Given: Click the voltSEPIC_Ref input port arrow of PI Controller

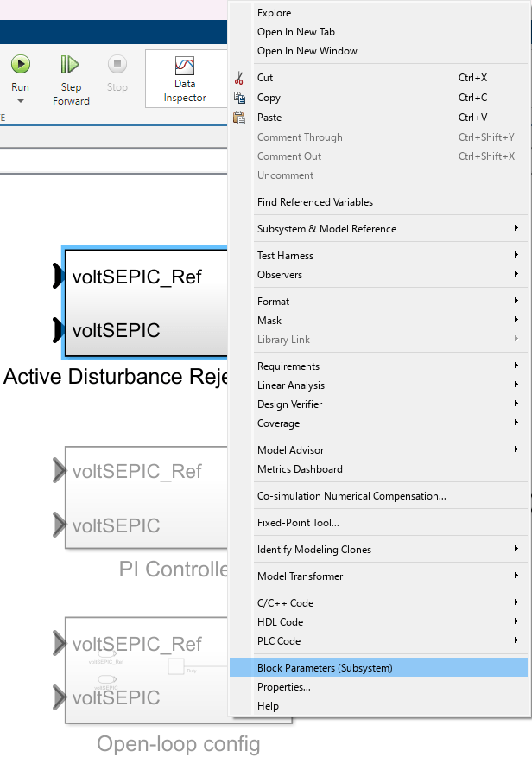Looking at the screenshot, I should (x=59, y=471).
